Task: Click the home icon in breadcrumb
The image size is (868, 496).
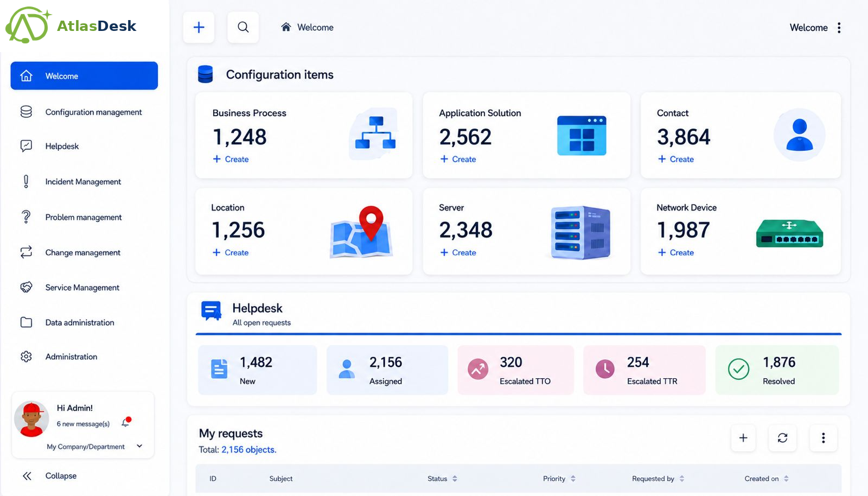Action: [x=286, y=27]
